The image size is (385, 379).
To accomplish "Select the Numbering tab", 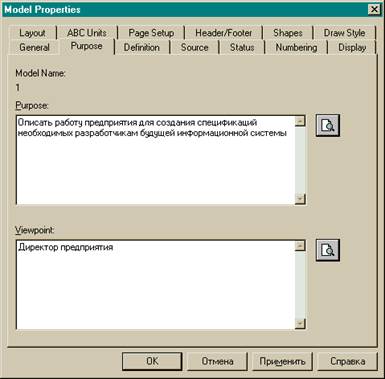I will 296,47.
